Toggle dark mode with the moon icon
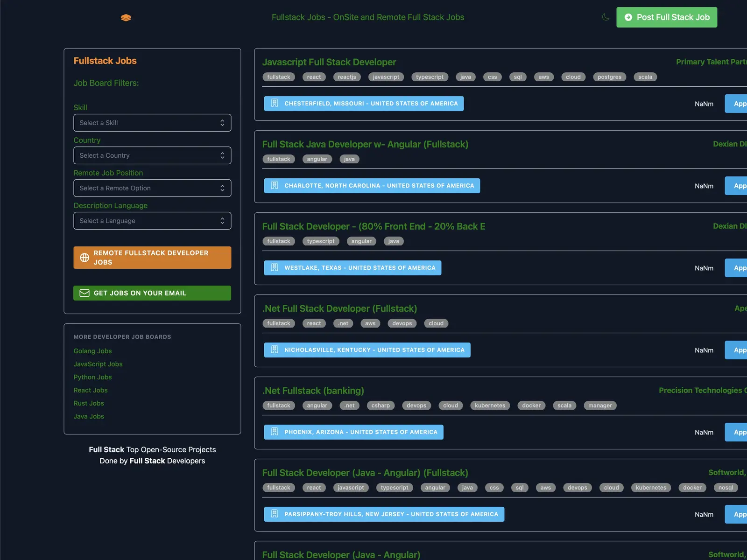 606,17
